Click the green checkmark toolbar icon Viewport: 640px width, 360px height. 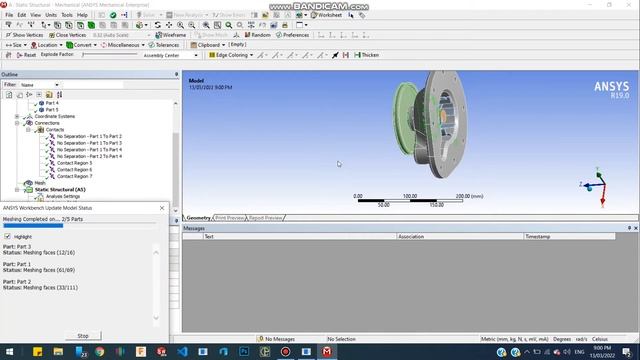[113, 15]
